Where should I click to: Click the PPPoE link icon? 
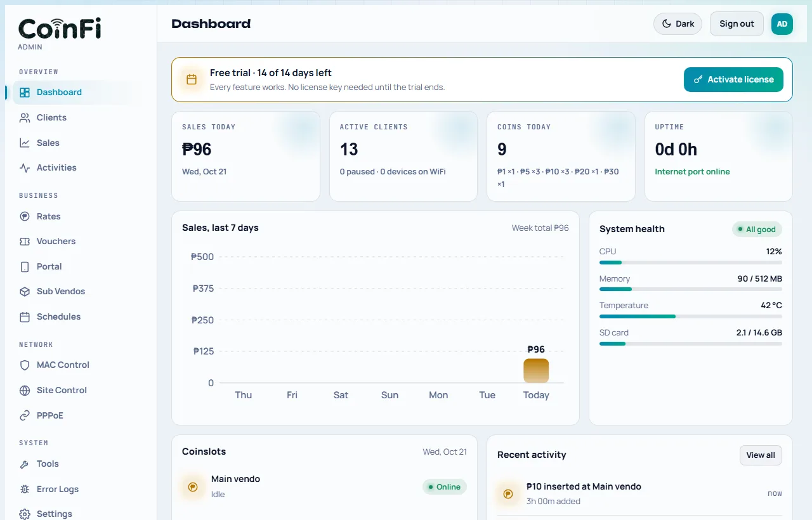(x=25, y=416)
